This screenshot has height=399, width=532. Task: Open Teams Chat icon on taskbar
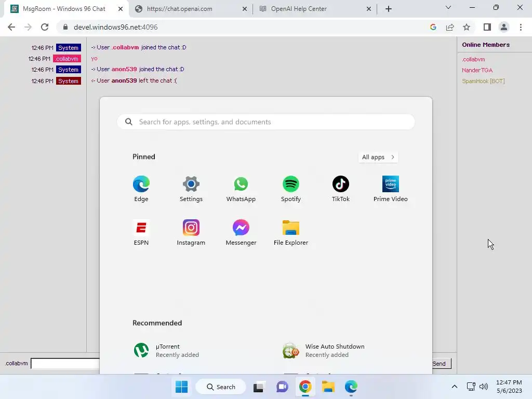click(282, 387)
